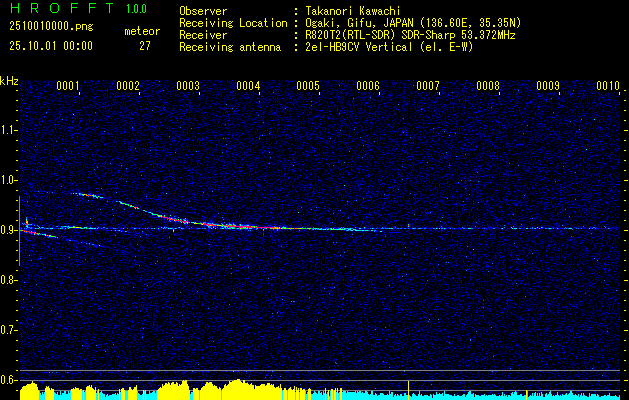The width and height of the screenshot is (629, 400).
Task: Click the tall yellow spike in the bottom amplitude graph
Action: [409, 387]
